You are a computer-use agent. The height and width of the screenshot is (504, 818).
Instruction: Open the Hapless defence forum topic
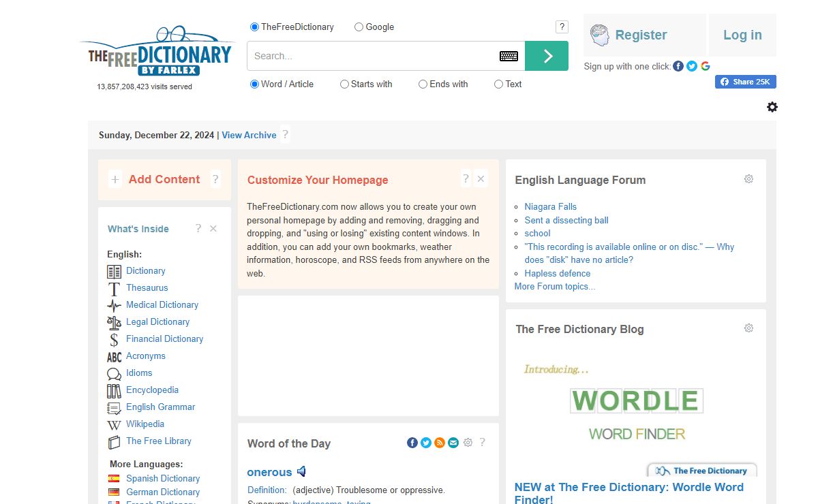click(558, 273)
